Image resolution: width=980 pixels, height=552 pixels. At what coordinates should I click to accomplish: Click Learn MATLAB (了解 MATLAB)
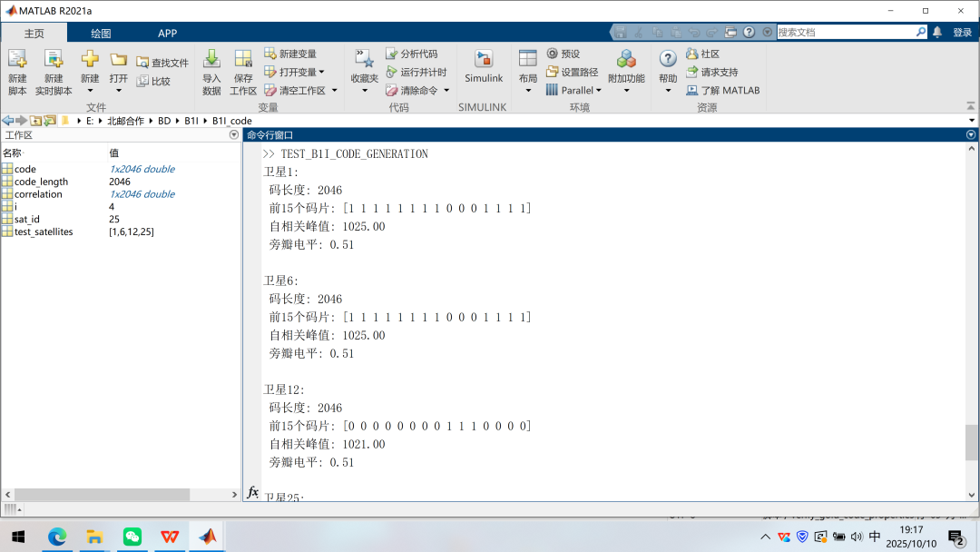(723, 90)
